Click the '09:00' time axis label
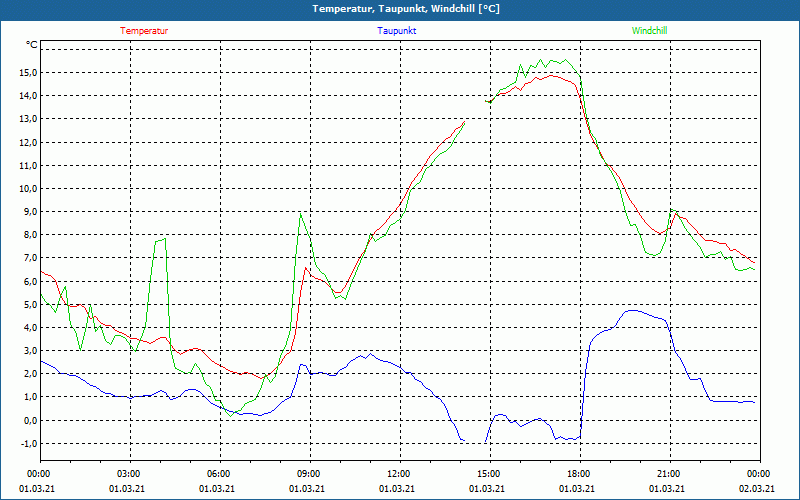This screenshot has width=800, height=500. point(310,474)
